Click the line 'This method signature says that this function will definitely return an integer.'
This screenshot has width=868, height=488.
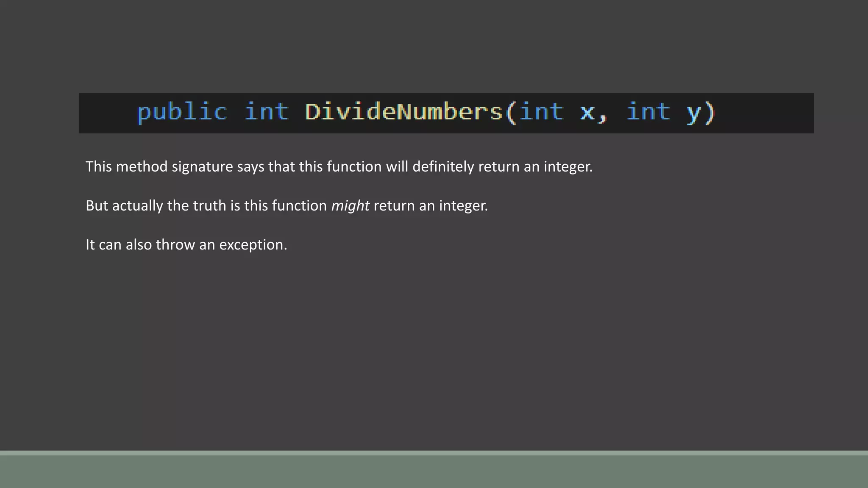pyautogui.click(x=339, y=166)
